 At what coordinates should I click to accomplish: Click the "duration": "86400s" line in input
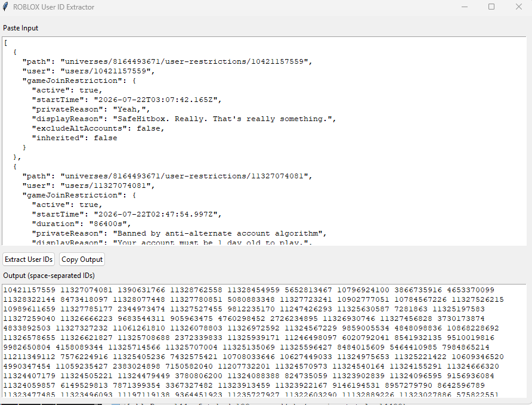pos(82,224)
